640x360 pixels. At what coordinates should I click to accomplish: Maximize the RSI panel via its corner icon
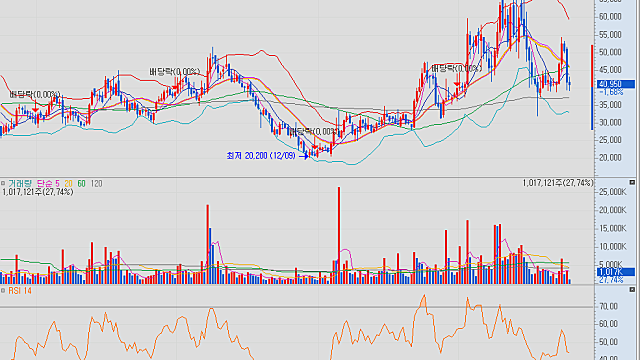pyautogui.click(x=632, y=290)
